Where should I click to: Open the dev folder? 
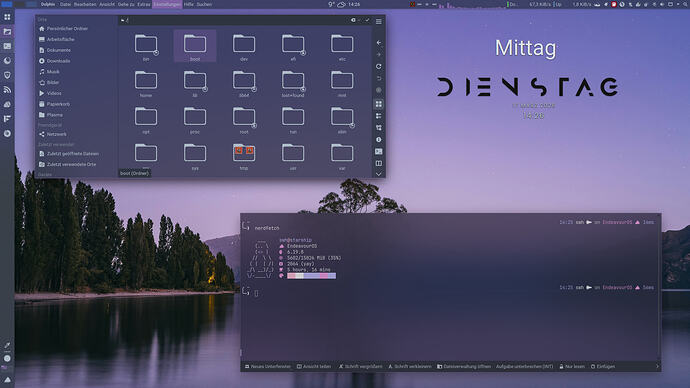244,47
